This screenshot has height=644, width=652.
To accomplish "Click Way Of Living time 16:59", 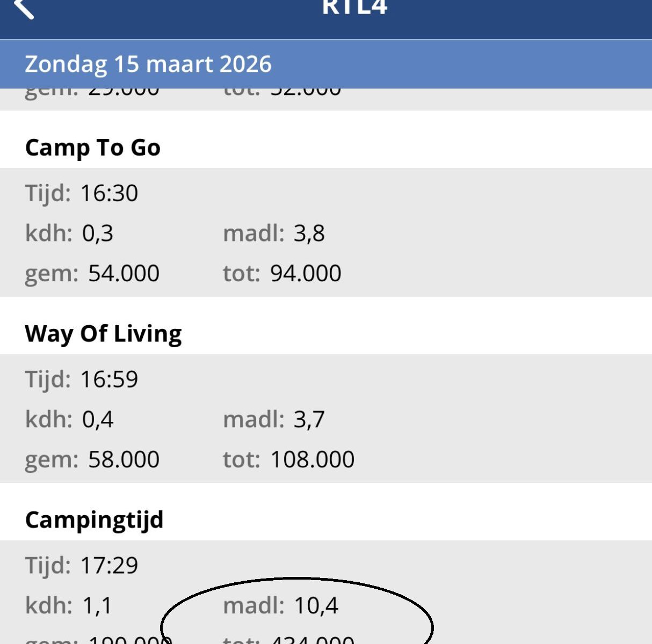I will point(109,379).
